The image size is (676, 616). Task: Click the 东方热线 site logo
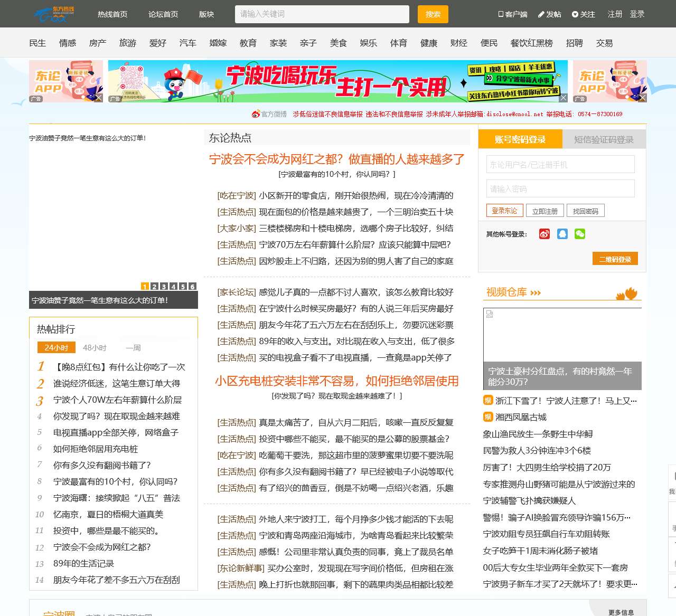coord(54,14)
